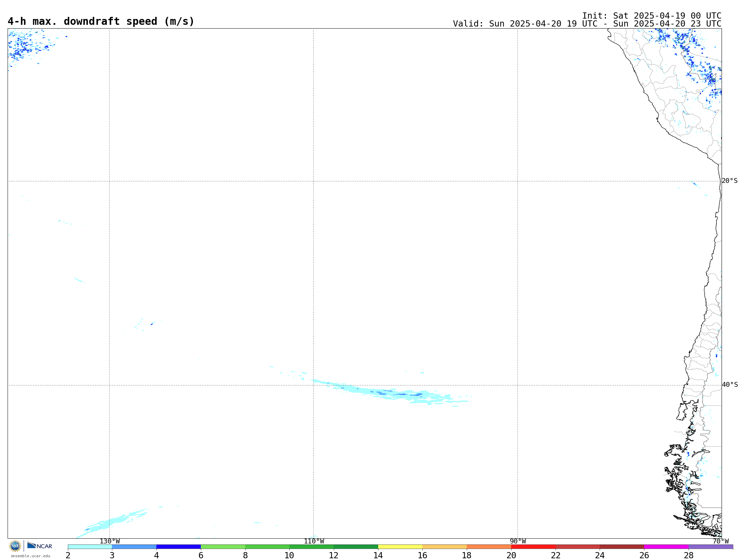Click the magenta 26–28 colorbar segment
Screen dimensions: 744x560
click(666, 547)
